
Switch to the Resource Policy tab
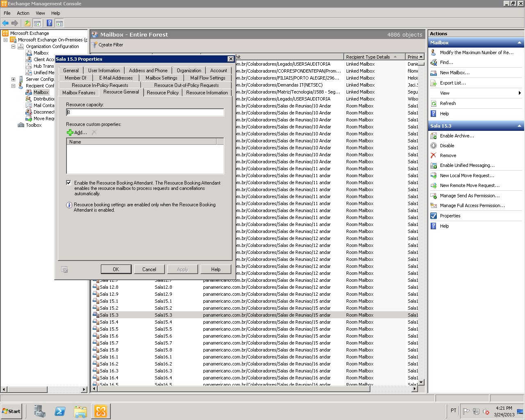[163, 93]
